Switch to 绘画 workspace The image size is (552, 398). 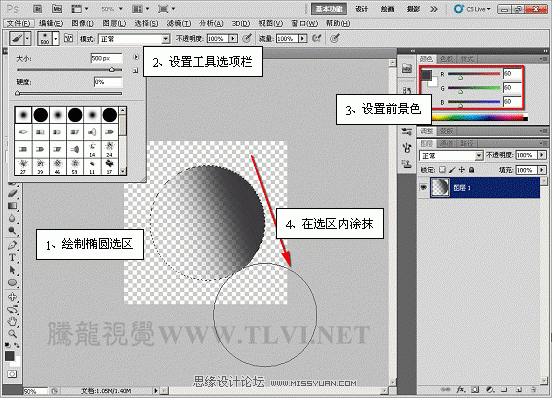(x=387, y=9)
